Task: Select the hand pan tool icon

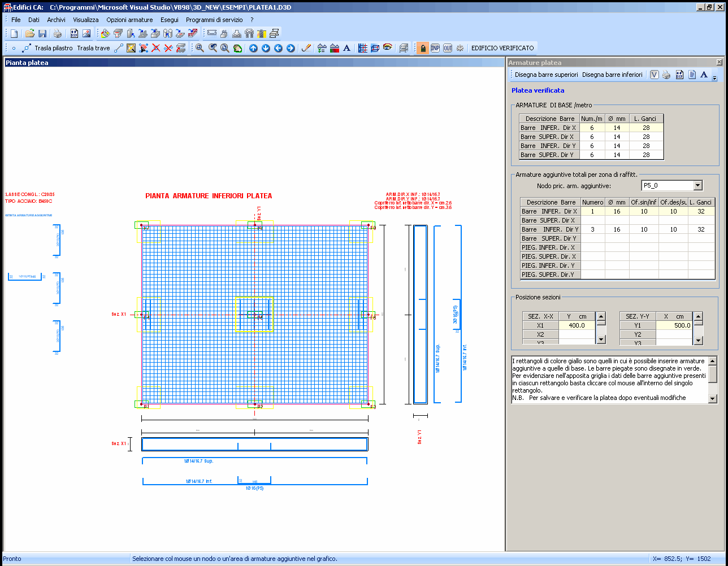Action: pos(237,48)
